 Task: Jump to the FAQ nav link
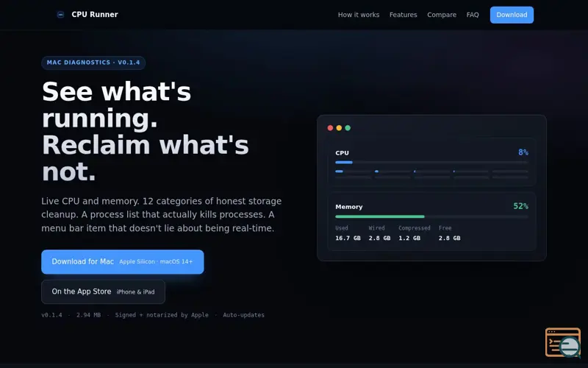click(x=473, y=15)
